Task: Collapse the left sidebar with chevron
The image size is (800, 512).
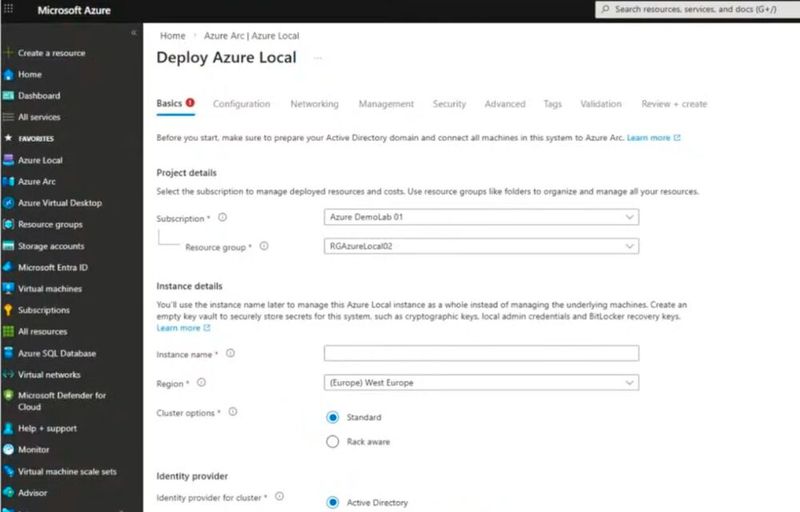Action: 134,33
